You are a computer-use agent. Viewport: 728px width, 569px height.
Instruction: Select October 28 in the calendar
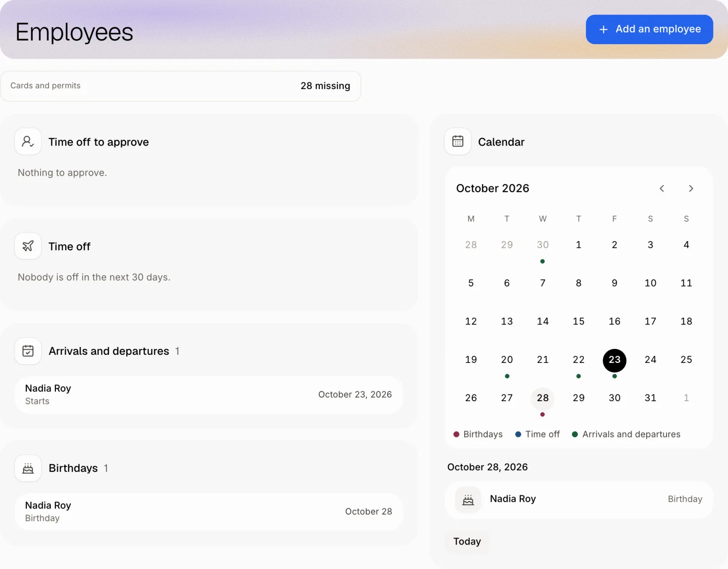click(x=542, y=398)
